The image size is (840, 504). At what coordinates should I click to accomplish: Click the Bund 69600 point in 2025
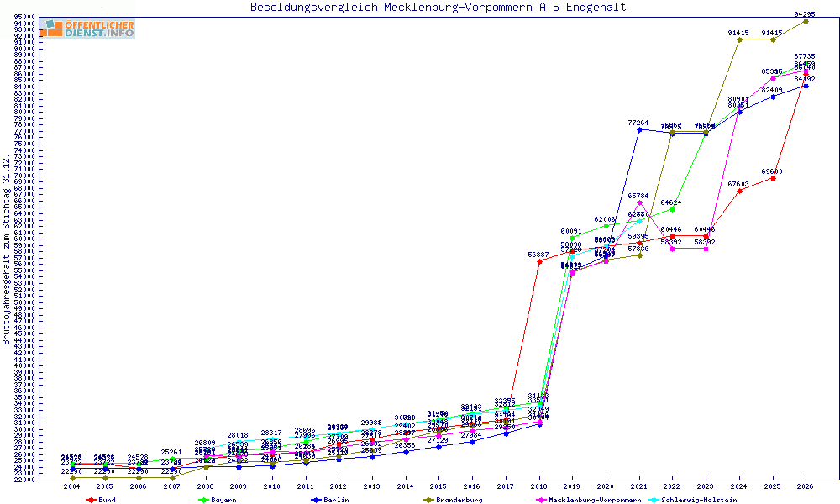773,178
